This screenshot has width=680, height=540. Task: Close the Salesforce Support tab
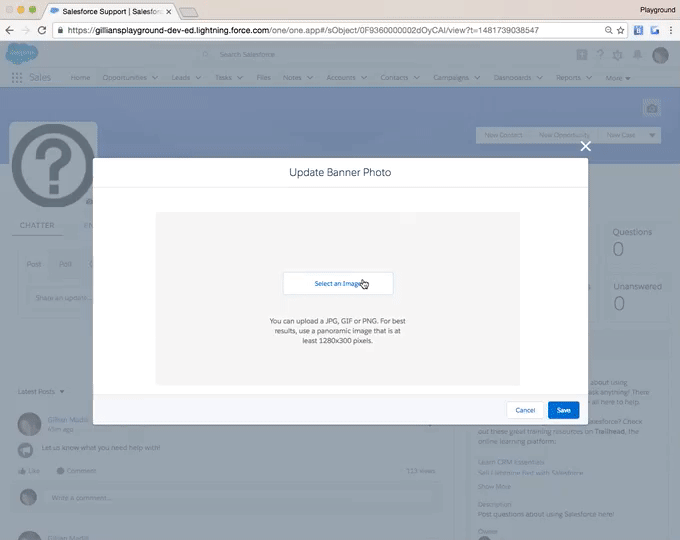coord(169,12)
